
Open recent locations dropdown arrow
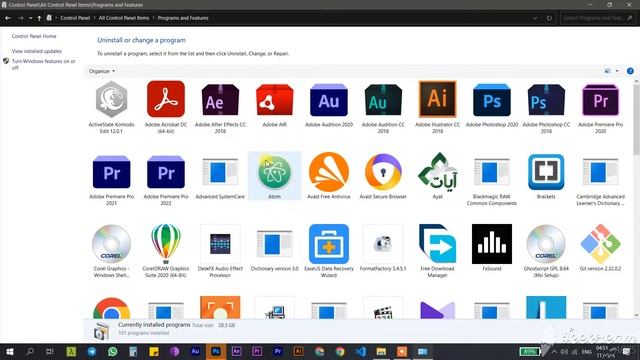31,18
